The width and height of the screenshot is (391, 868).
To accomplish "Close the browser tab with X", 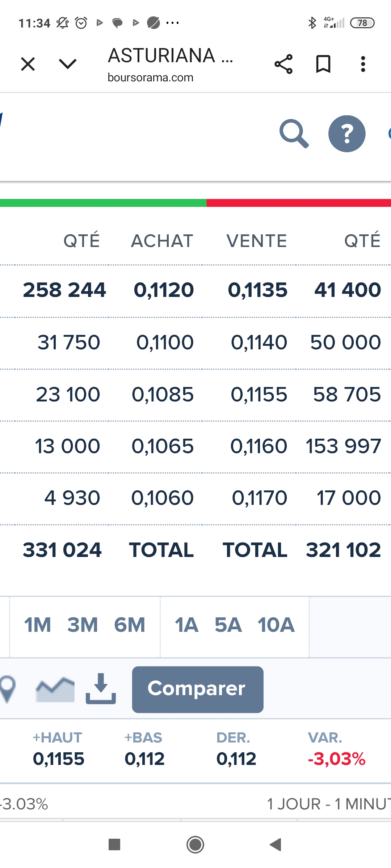I will 28,64.
